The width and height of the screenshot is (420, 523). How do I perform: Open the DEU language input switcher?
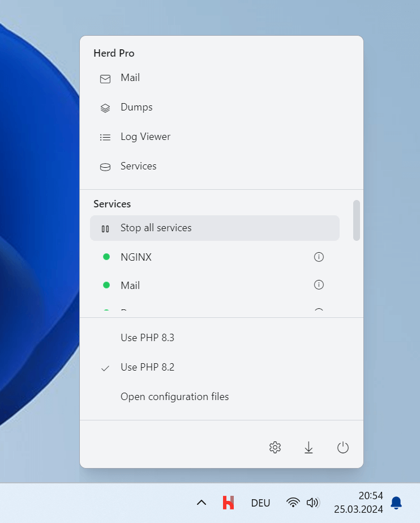click(260, 503)
